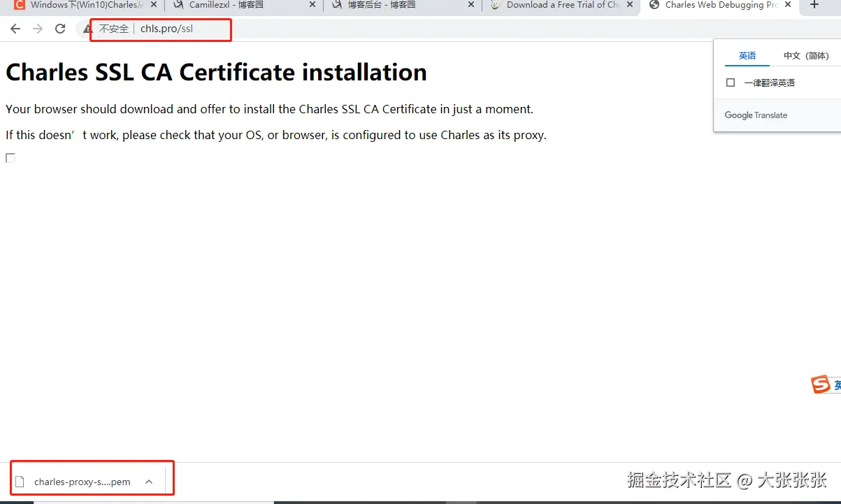Click the Charles SSL CA Certificate installation heading
The image size is (841, 504).
(216, 73)
